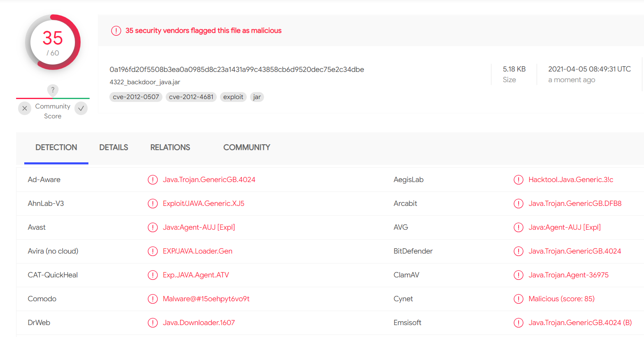Image resolution: width=644 pixels, height=337 pixels.
Task: Click the warning icon next to Cynet result
Action: (x=519, y=299)
